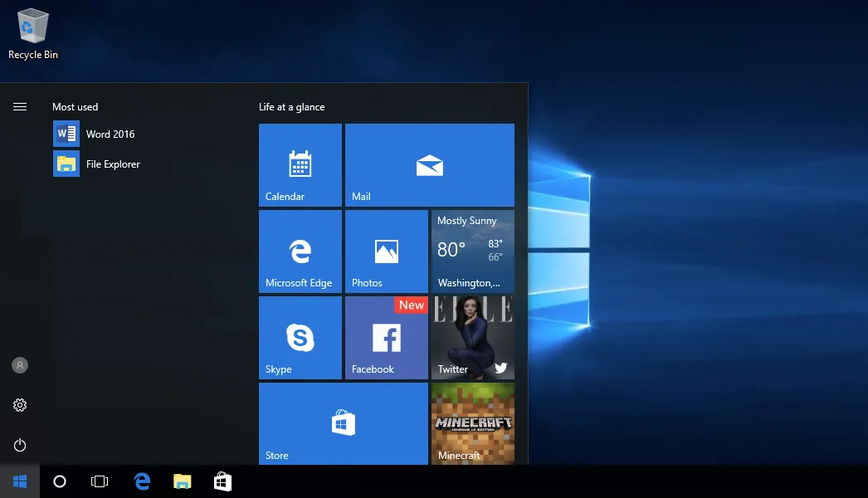Viewport: 868px width, 498px height.
Task: Open Settings via the gear icon
Action: point(20,405)
